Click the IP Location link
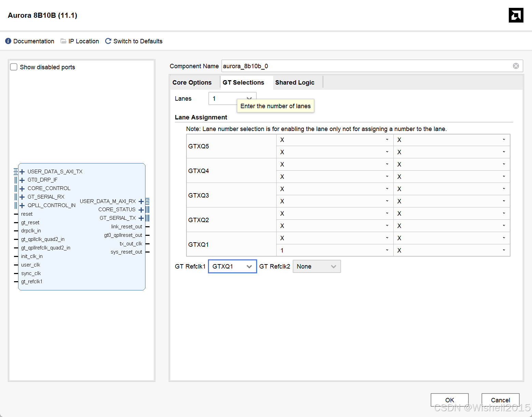Image resolution: width=532 pixels, height=417 pixels. (84, 41)
